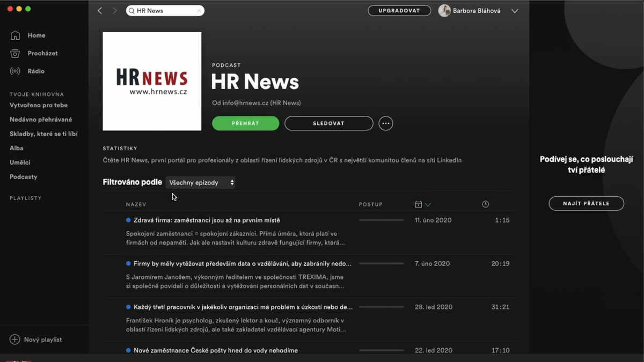Click the Rádio broadcast icon
Screen dimensions: 644x362
[15, 71]
